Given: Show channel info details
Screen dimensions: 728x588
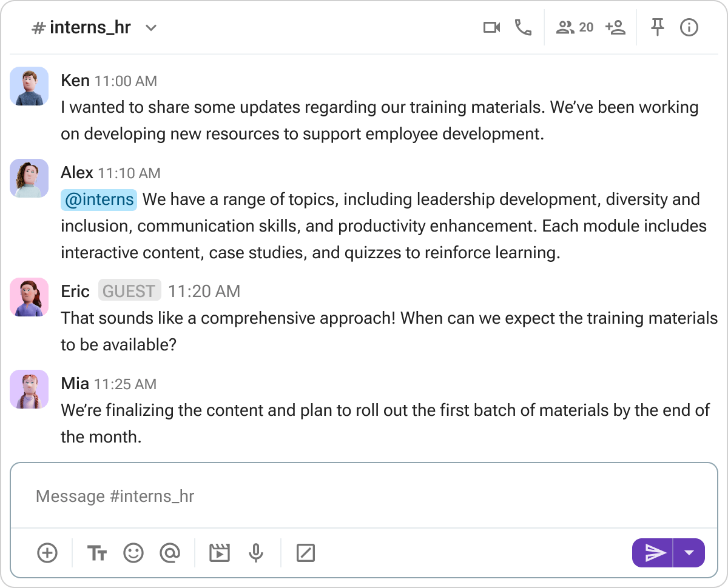Looking at the screenshot, I should (689, 28).
